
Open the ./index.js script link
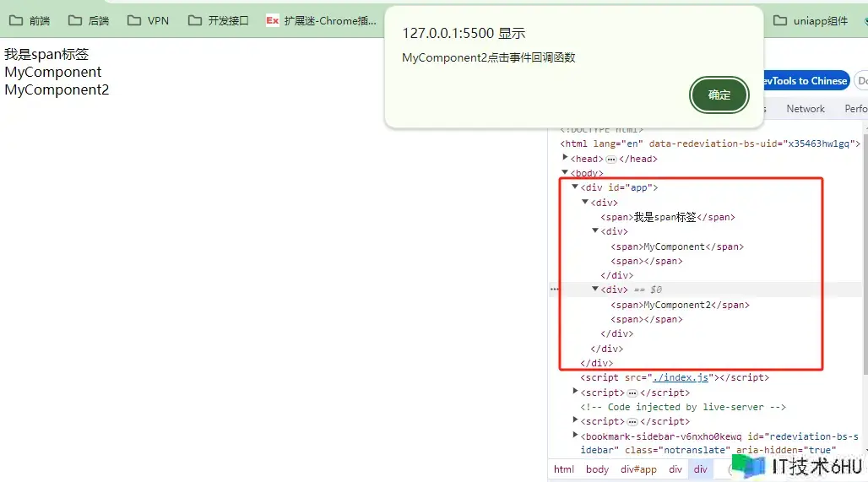[682, 377]
